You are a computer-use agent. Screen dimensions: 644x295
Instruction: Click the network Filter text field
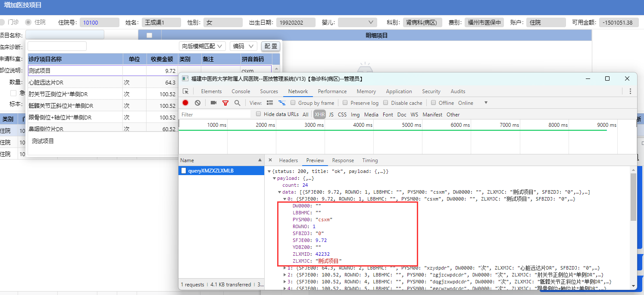215,114
